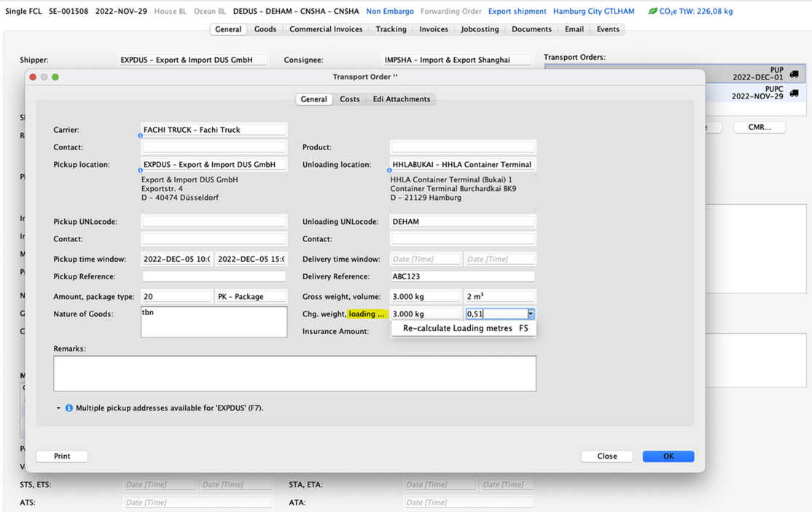
Task: Click the info icon under Unloading location field
Action: pos(389,170)
